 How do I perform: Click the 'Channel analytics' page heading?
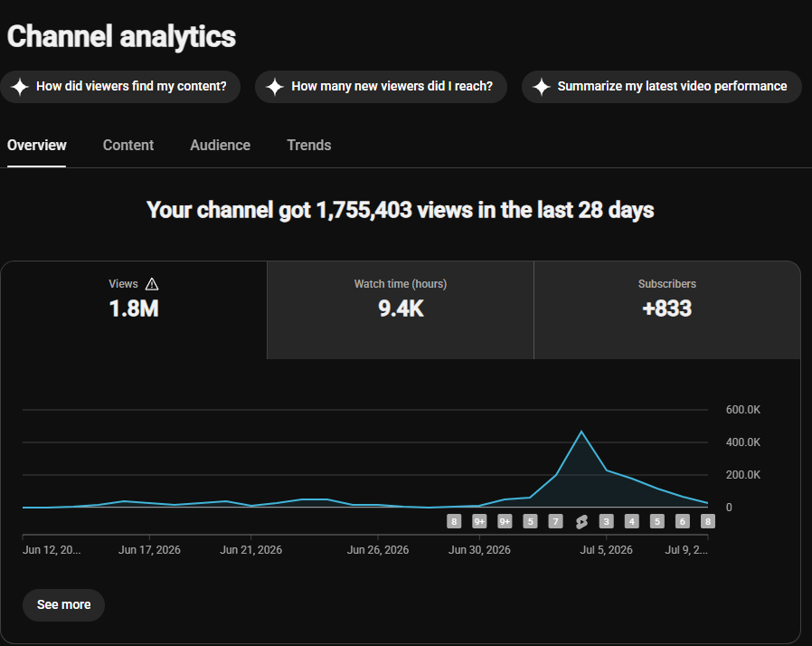pyautogui.click(x=121, y=36)
